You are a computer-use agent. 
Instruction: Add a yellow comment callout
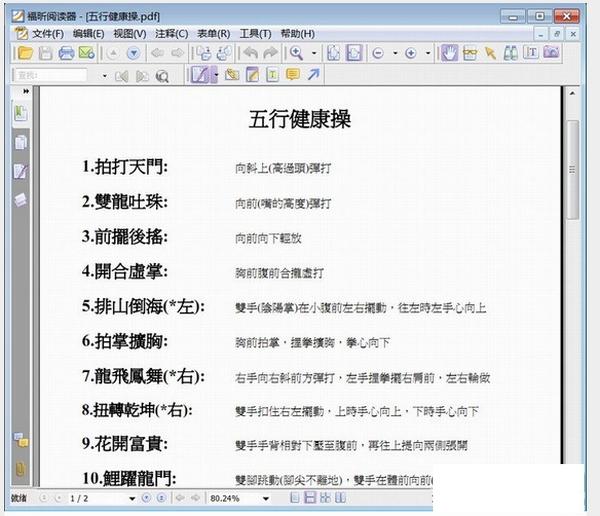point(293,74)
